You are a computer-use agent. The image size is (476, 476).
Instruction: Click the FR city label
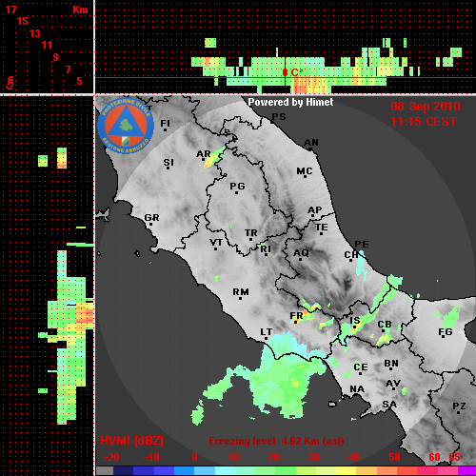296,316
